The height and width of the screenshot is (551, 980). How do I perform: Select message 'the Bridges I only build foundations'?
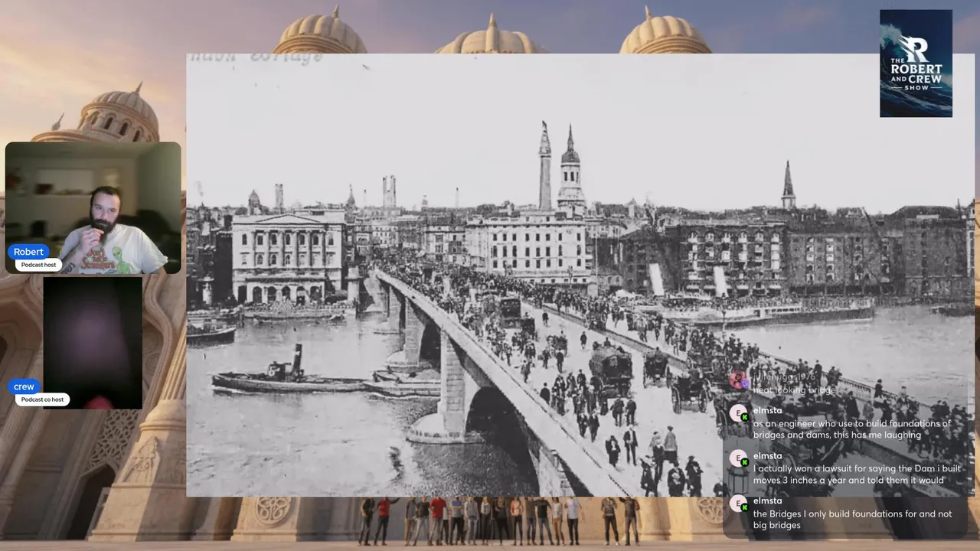[x=852, y=520]
